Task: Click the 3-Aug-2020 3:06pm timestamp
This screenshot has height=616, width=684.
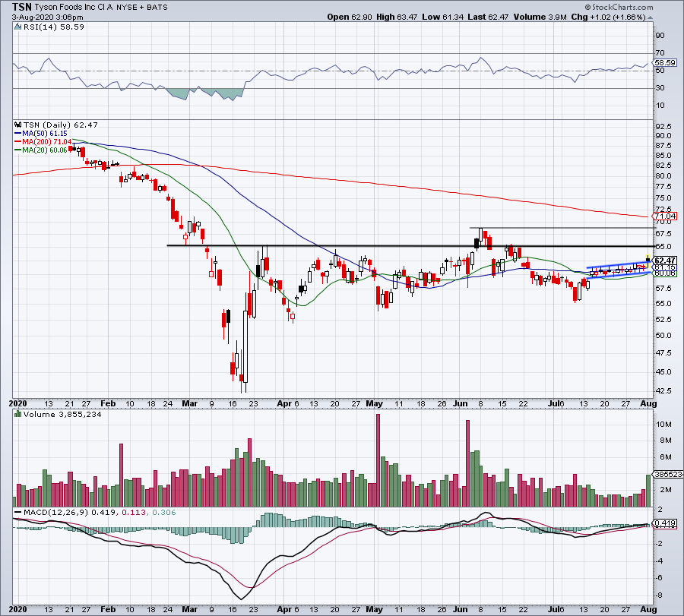Action: click(48, 17)
